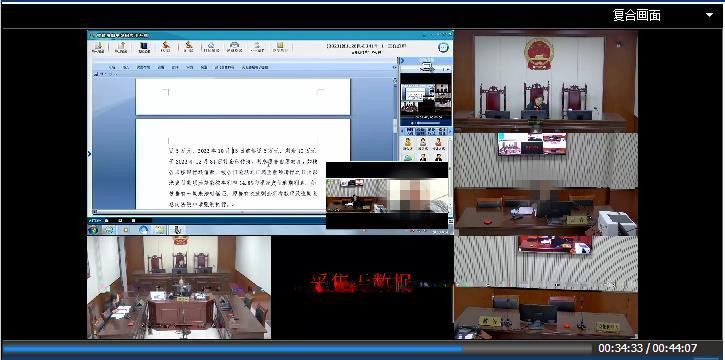Click the microphone icon on the taskbar
725x360 pixels.
(177, 230)
